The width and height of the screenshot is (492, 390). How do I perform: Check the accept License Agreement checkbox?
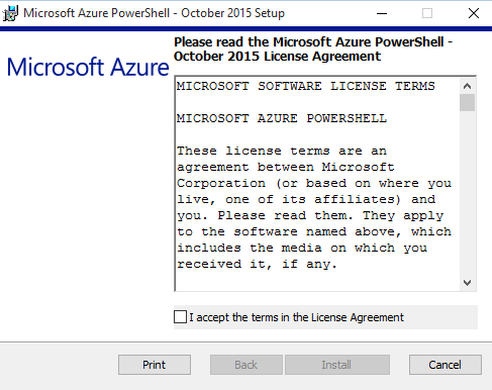(180, 317)
